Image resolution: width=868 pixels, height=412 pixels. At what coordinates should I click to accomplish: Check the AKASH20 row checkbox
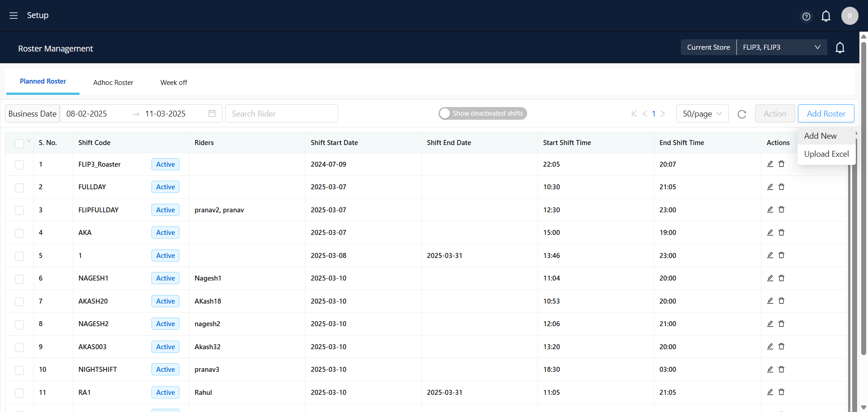(19, 302)
